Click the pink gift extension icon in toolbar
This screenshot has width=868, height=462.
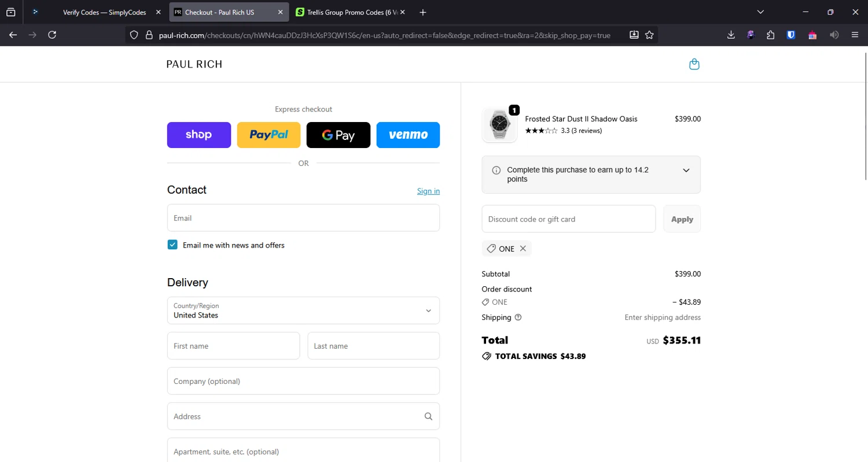(812, 35)
